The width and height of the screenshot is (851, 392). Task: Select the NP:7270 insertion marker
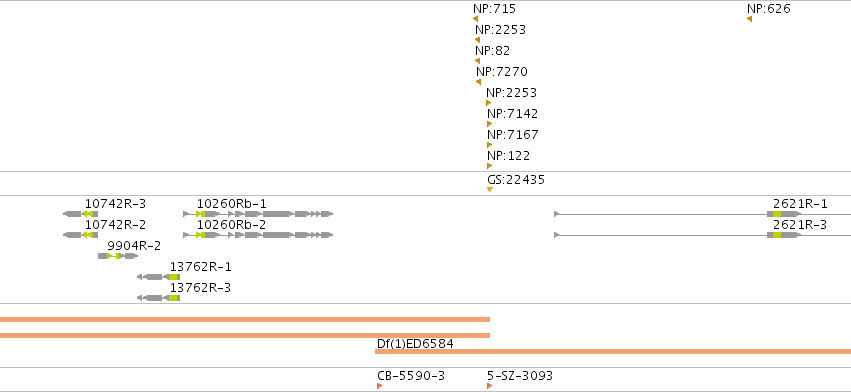[x=479, y=82]
